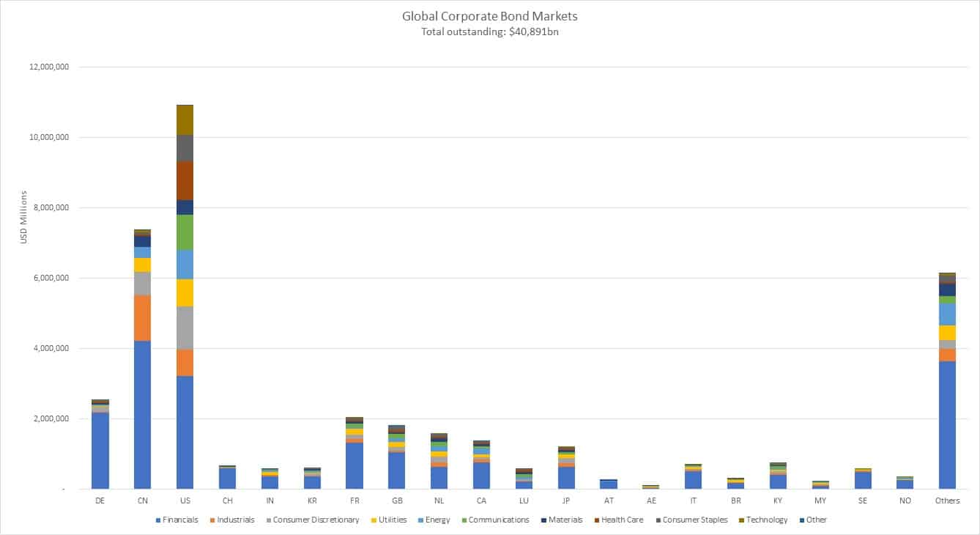Click the Financials legend color swatch
The width and height of the screenshot is (980, 535).
158,520
